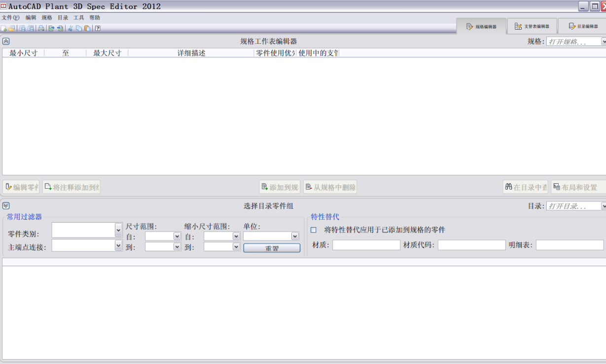
Task: Click the 特性替代 group label
Action: (x=325, y=217)
